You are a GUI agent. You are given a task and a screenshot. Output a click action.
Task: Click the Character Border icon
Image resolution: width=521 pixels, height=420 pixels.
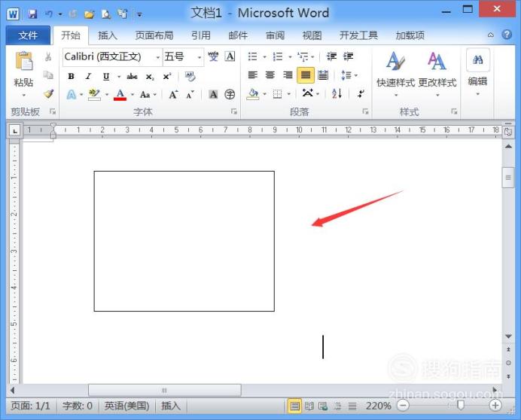click(x=230, y=56)
